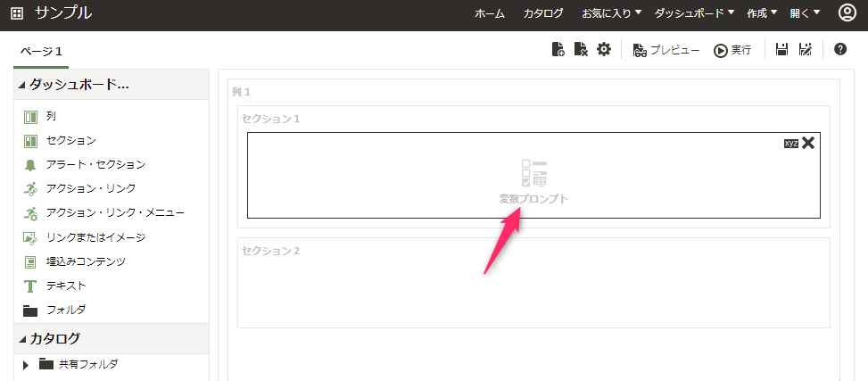This screenshot has height=381, width=868.
Task: Go to ホーム in top navigation
Action: (490, 14)
